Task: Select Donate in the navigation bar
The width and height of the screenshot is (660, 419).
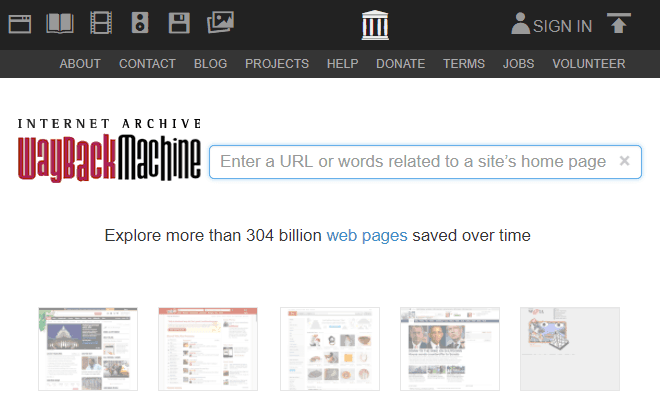Action: click(x=400, y=64)
